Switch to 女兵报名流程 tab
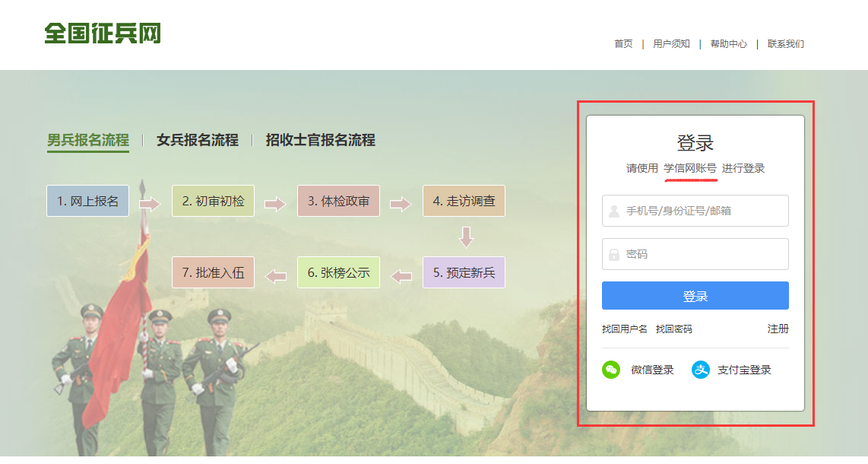Image resolution: width=868 pixels, height=464 pixels. pyautogui.click(x=198, y=140)
